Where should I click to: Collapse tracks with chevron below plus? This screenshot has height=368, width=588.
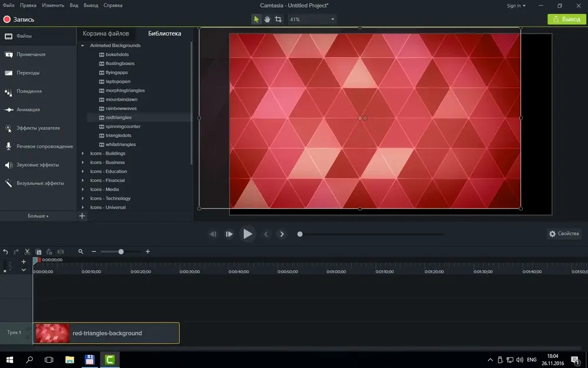24,270
